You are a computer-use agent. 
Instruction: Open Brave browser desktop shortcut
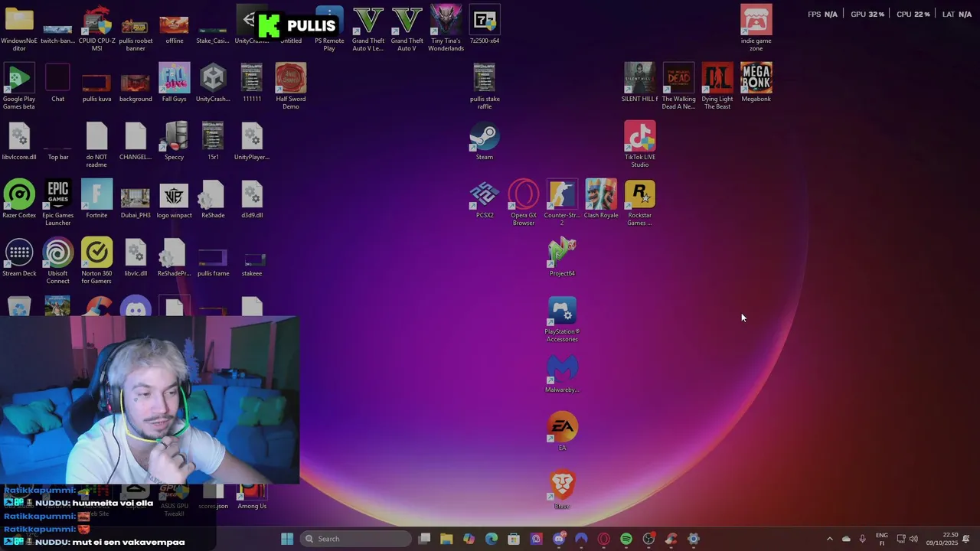562,490
